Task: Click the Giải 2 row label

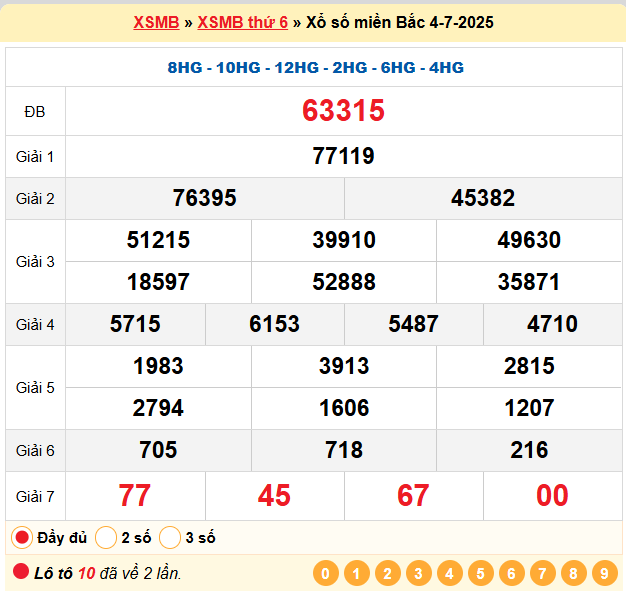Action: [35, 198]
